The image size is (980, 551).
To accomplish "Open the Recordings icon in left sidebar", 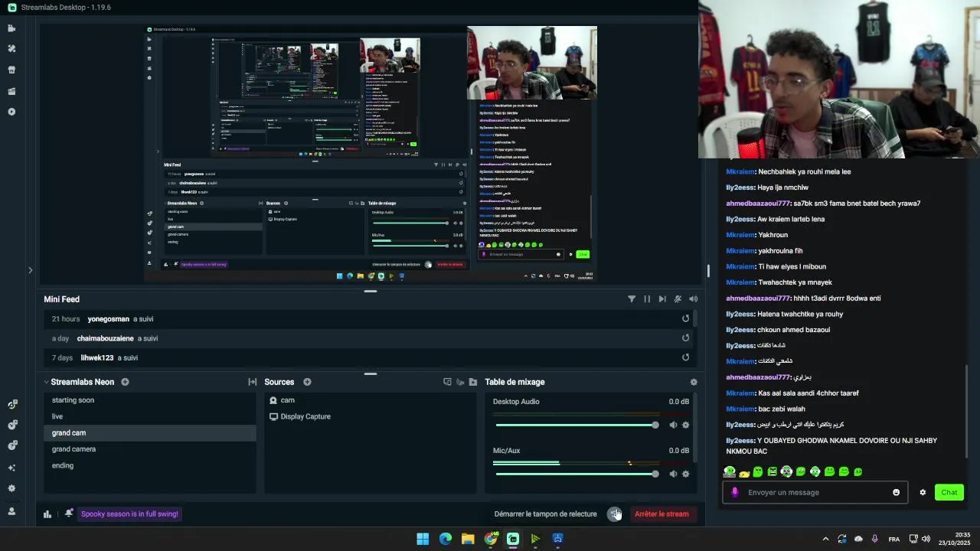I will tap(11, 112).
